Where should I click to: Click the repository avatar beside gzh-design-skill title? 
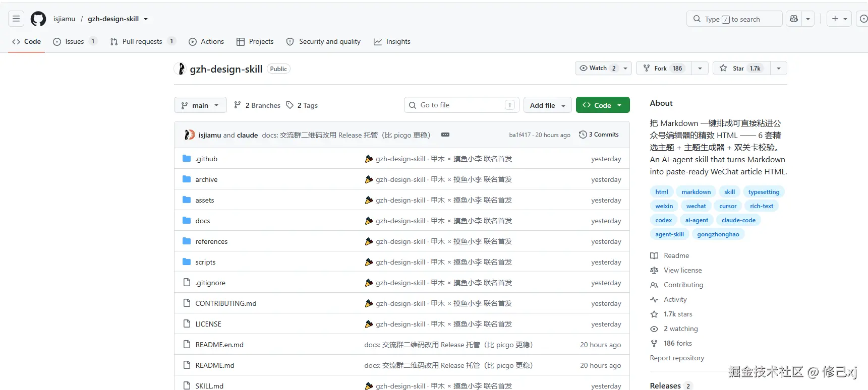pyautogui.click(x=180, y=69)
